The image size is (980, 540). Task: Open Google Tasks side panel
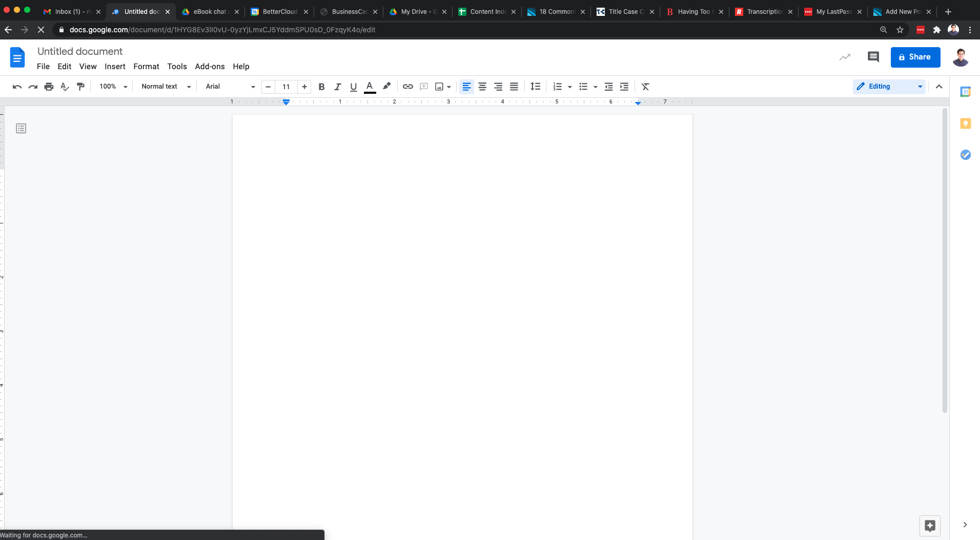tap(966, 155)
